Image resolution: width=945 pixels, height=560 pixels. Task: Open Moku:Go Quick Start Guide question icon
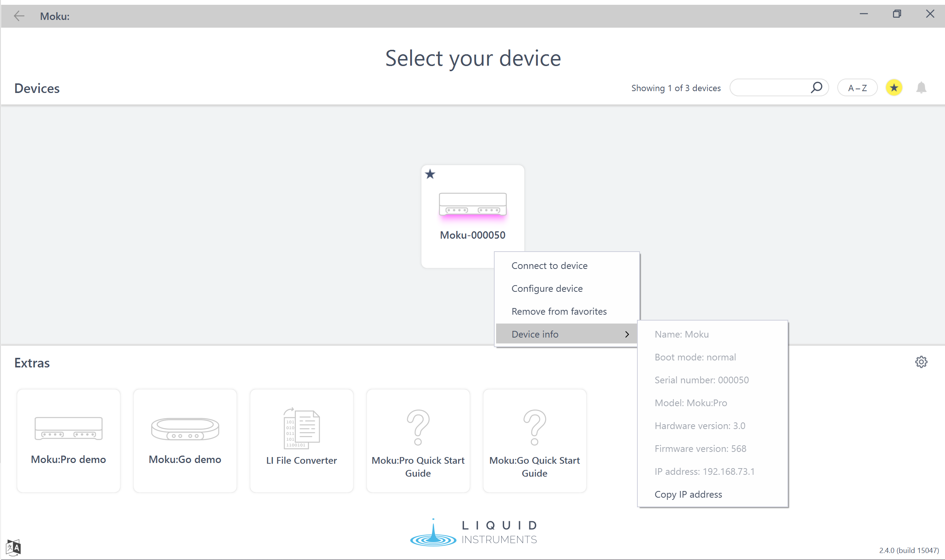pos(534,428)
